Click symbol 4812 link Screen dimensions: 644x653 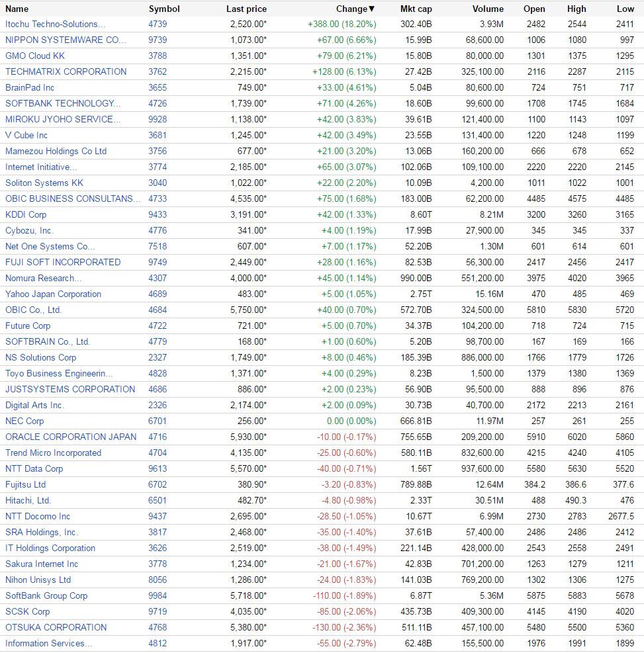coord(158,644)
